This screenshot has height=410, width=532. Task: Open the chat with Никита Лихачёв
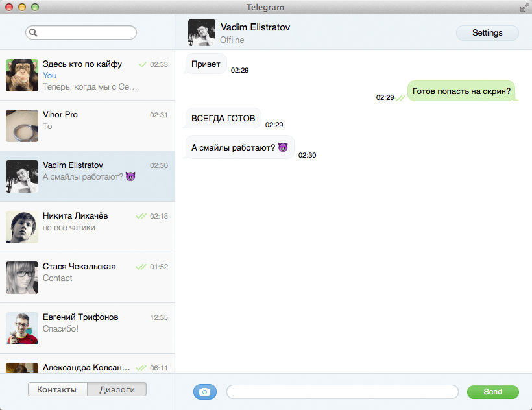87,227
